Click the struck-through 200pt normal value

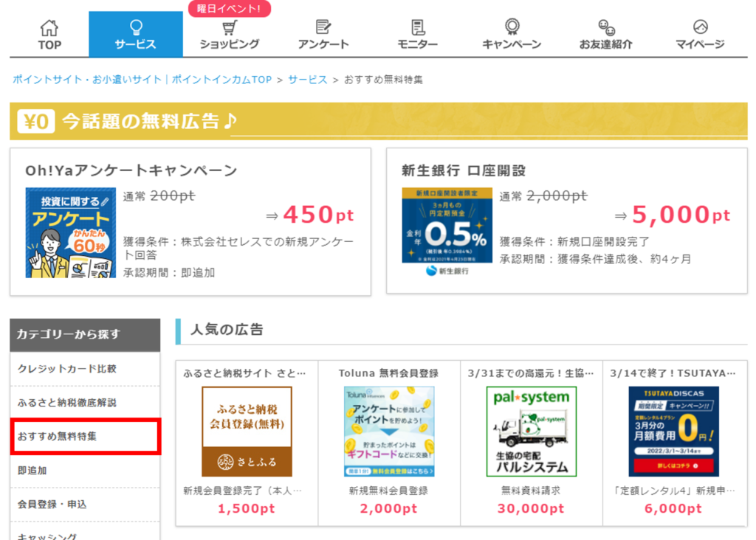173,195
